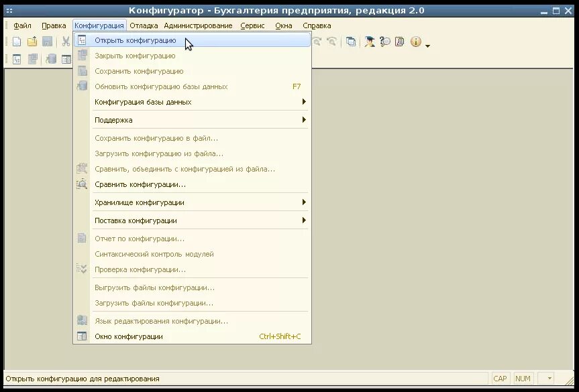The height and width of the screenshot is (392, 579).
Task: Open the Сервис menu
Action: (252, 25)
